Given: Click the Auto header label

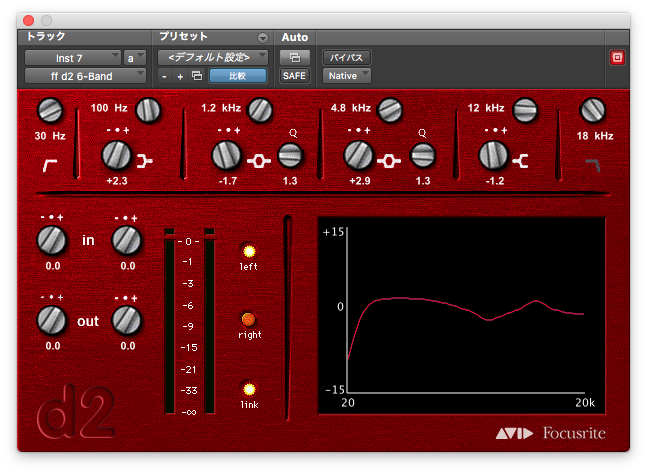Looking at the screenshot, I should click(x=295, y=37).
